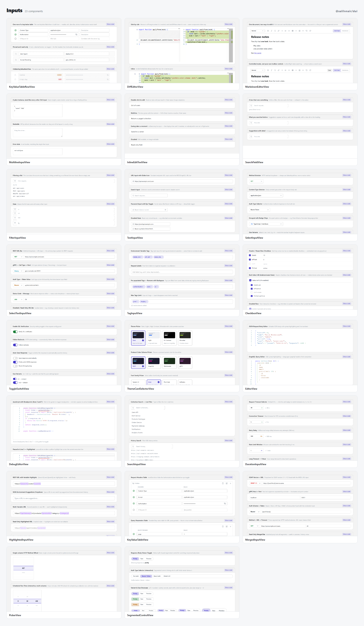
Task: Click search icon in 'Search history...' field
Action: [133, 446]
